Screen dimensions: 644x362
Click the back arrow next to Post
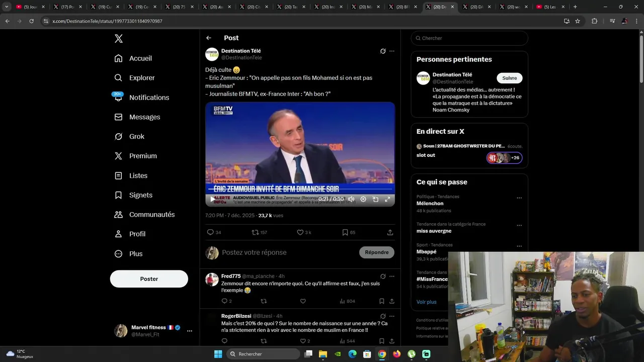(x=209, y=38)
